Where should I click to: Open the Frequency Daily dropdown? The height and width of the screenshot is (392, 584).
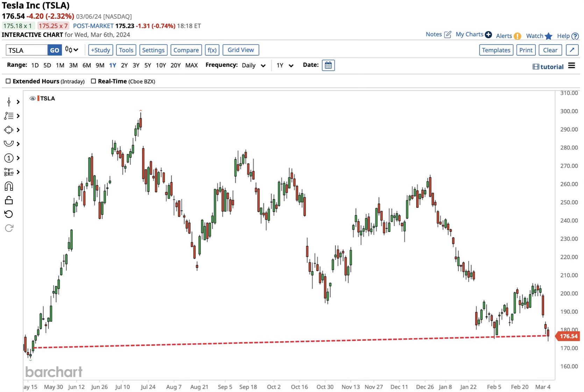click(x=254, y=65)
